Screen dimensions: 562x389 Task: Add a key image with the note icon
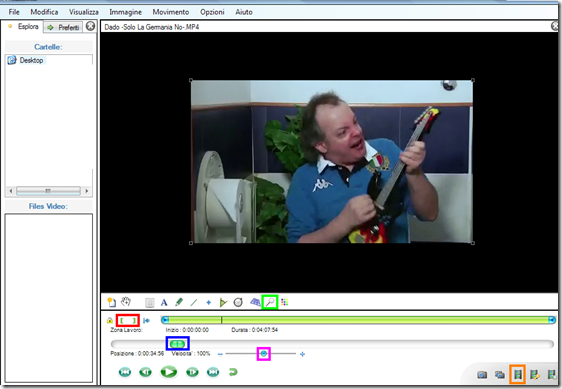pos(111,302)
